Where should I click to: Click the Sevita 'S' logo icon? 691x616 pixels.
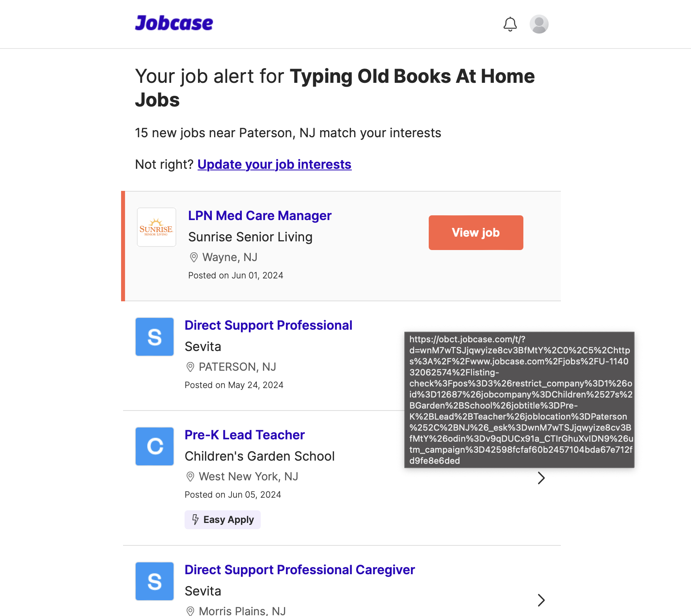[x=154, y=336]
